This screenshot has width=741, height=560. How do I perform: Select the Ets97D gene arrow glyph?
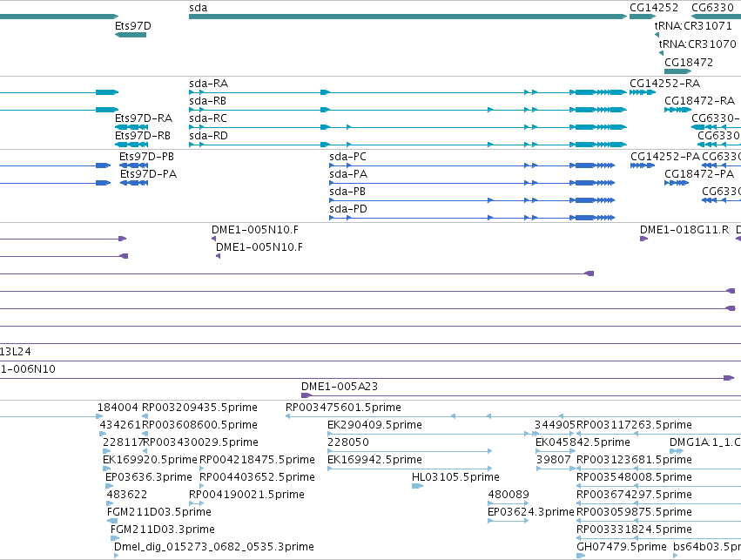click(x=131, y=35)
